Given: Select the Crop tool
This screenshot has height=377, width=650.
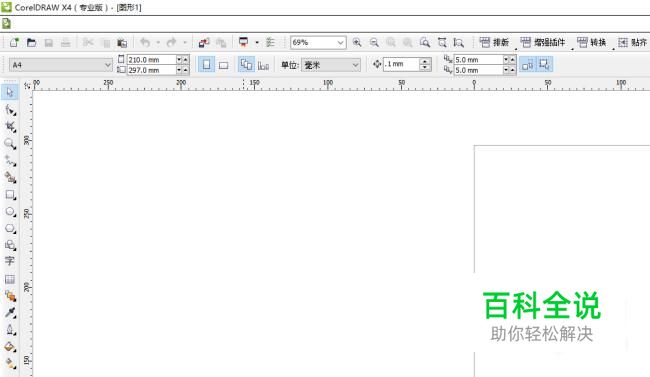Looking at the screenshot, I should [10, 126].
